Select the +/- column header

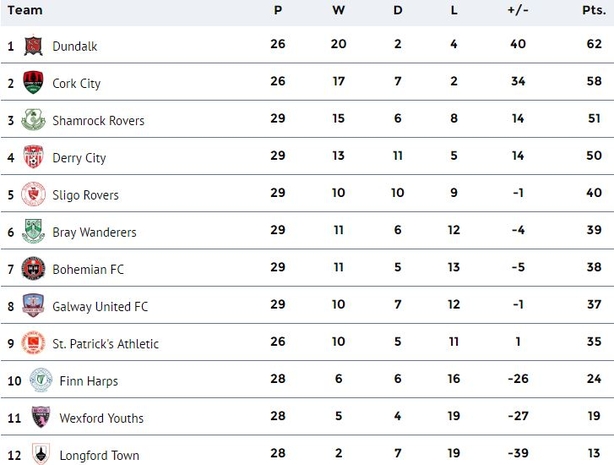[x=518, y=10]
